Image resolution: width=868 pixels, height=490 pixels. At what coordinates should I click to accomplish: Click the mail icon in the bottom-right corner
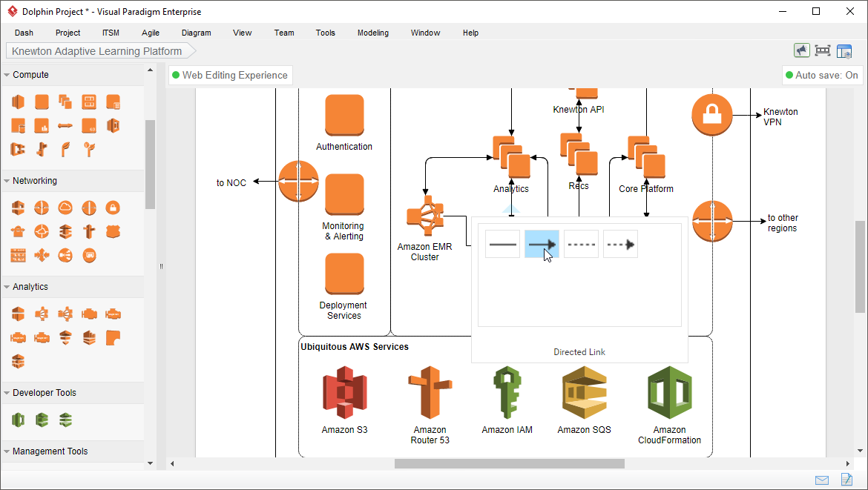821,480
